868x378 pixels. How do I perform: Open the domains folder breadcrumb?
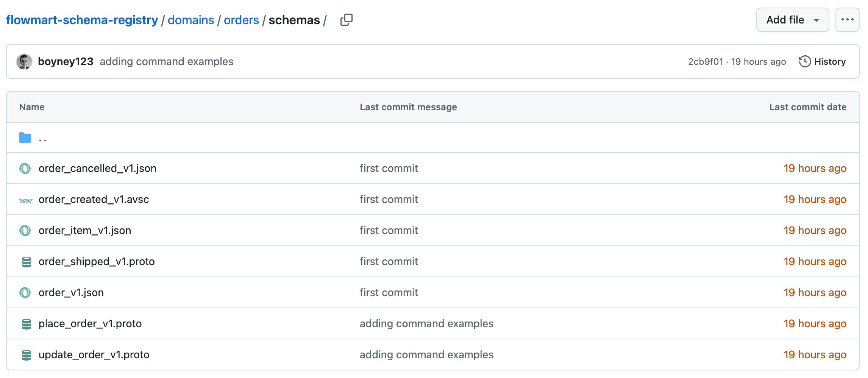[191, 20]
